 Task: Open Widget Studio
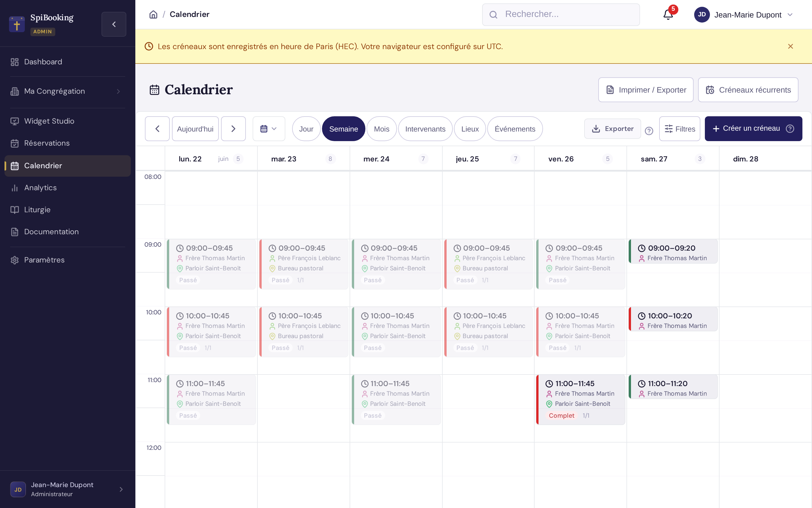tap(68, 121)
